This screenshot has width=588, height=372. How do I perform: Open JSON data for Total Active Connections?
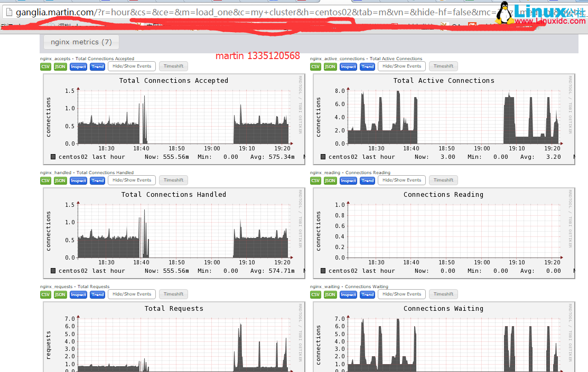(330, 66)
